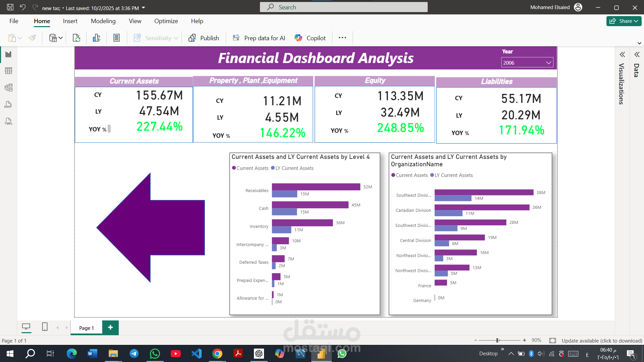Open the File menu
Viewport: 644px width, 362px height.
(x=14, y=21)
